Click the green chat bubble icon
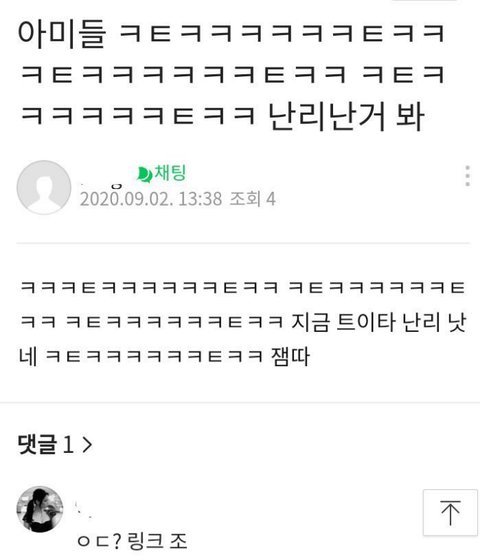The image size is (480, 560). (145, 175)
